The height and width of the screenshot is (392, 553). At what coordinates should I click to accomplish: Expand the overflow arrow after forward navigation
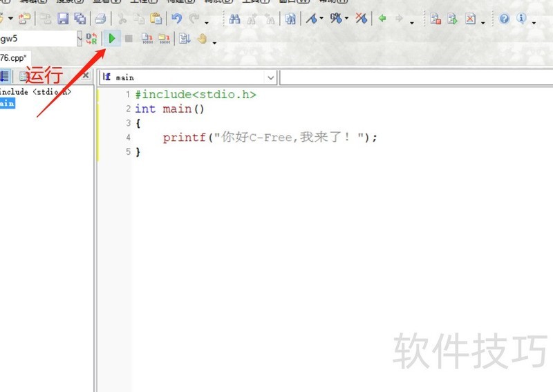coord(412,23)
